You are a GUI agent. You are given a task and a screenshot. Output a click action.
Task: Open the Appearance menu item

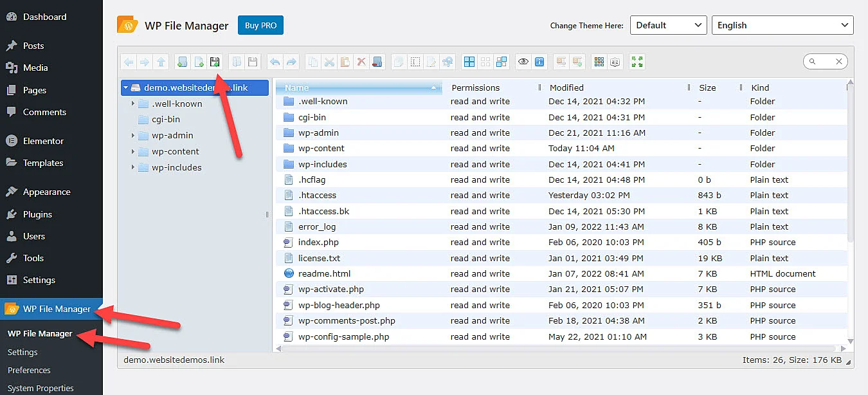point(46,192)
